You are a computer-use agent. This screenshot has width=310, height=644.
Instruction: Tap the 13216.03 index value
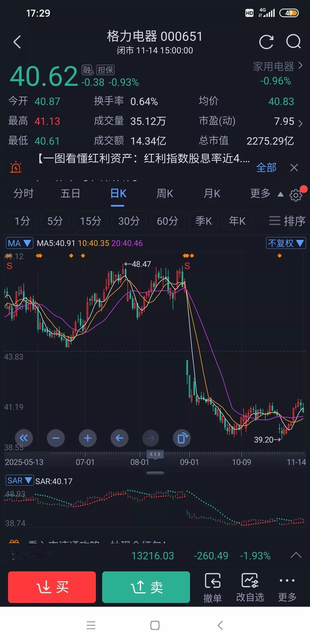coord(153,556)
